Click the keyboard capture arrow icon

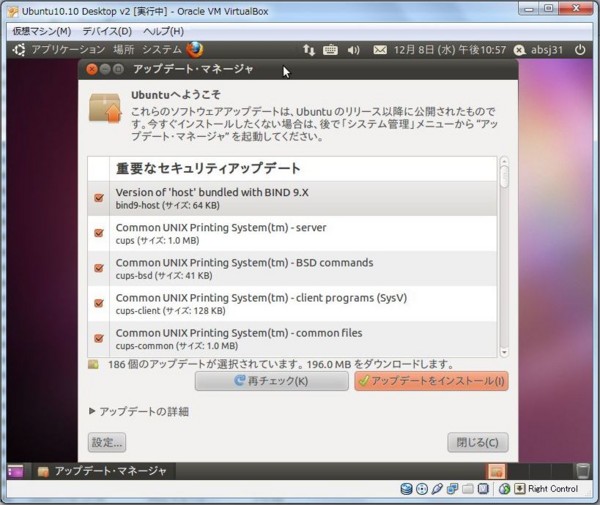tap(520, 489)
